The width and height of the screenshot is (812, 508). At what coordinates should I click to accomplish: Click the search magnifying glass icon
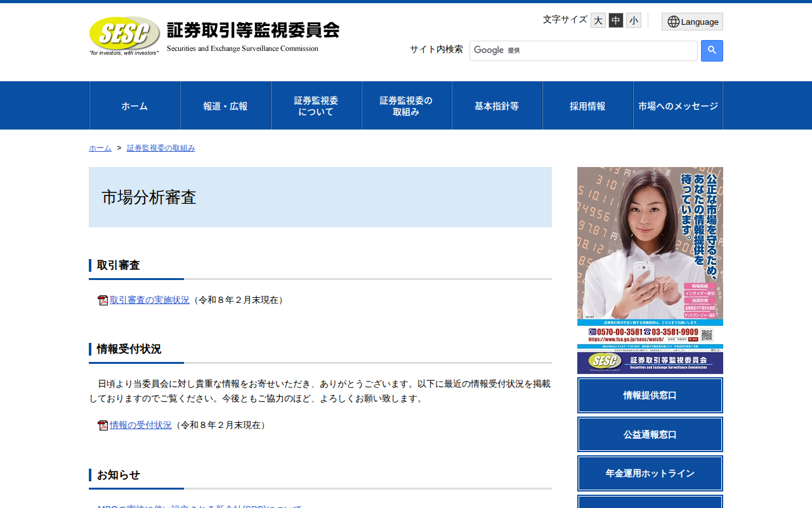(711, 51)
